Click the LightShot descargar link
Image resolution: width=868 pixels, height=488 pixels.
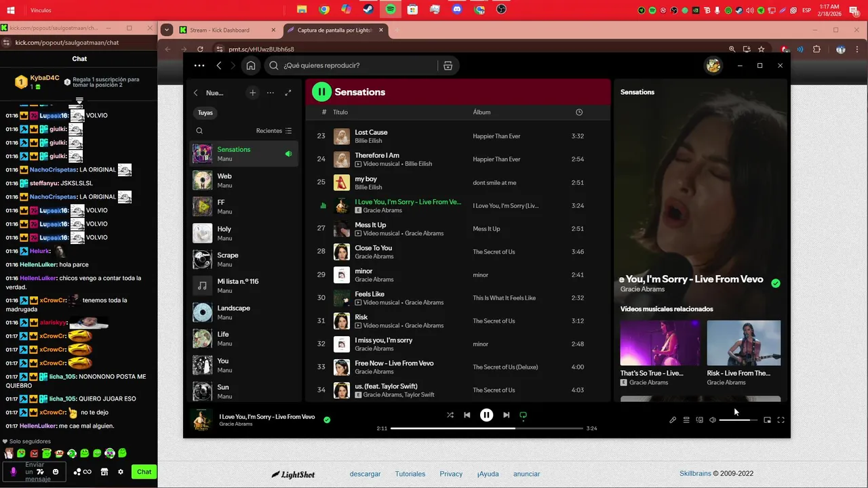[x=365, y=474]
